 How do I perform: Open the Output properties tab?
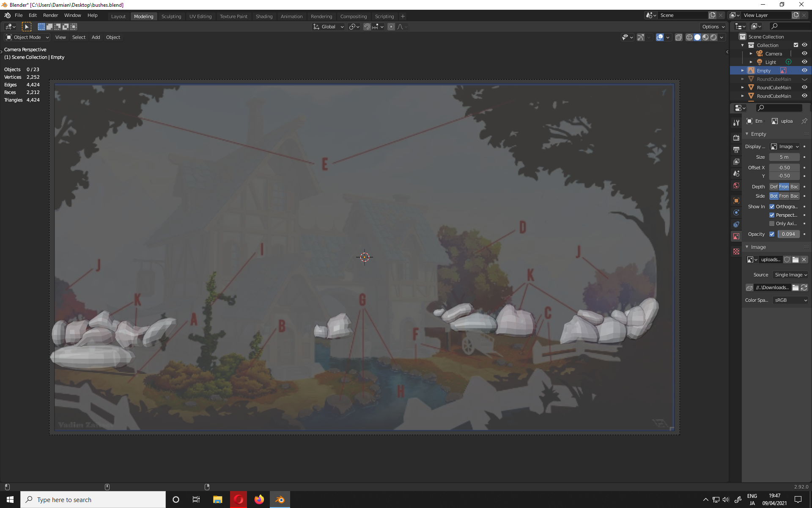[736, 150]
